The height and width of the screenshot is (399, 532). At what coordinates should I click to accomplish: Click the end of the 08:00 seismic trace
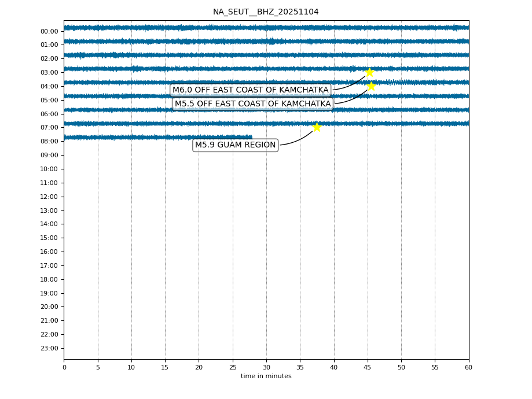pos(251,137)
